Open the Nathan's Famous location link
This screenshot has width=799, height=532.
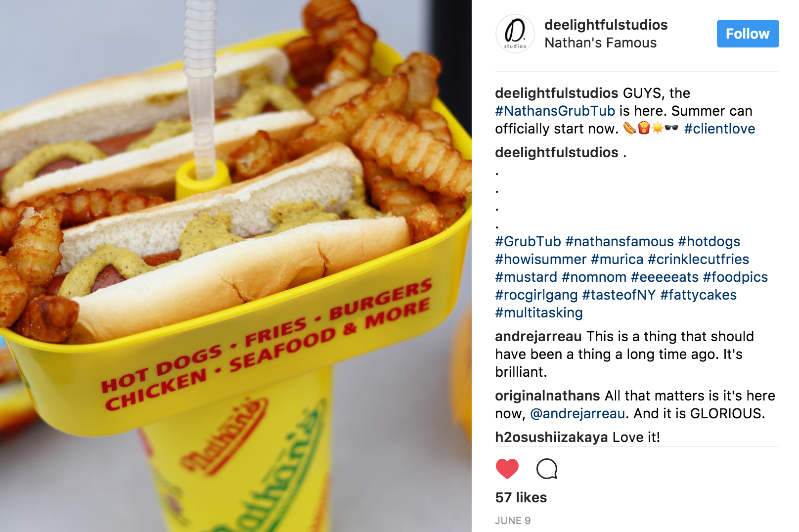[x=600, y=43]
